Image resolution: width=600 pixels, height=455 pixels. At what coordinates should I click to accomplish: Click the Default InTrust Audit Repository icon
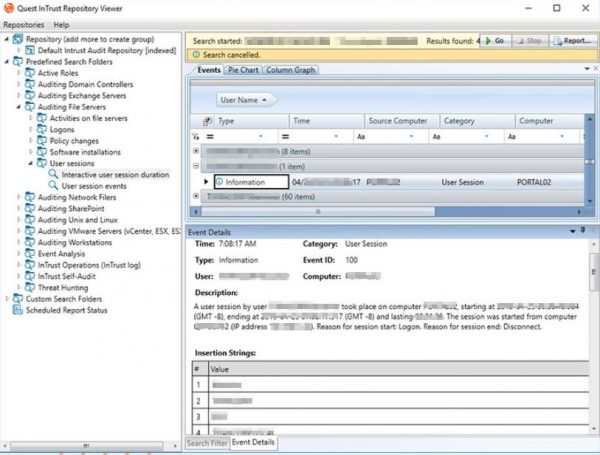[30, 50]
